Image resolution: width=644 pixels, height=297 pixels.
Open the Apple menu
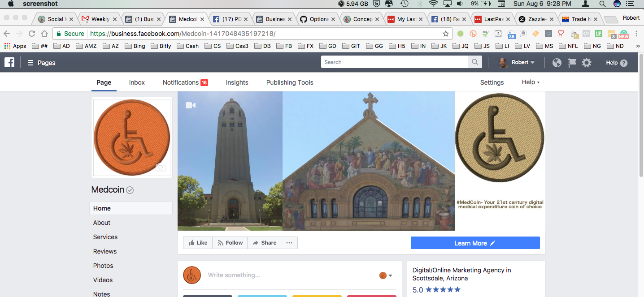(11, 4)
